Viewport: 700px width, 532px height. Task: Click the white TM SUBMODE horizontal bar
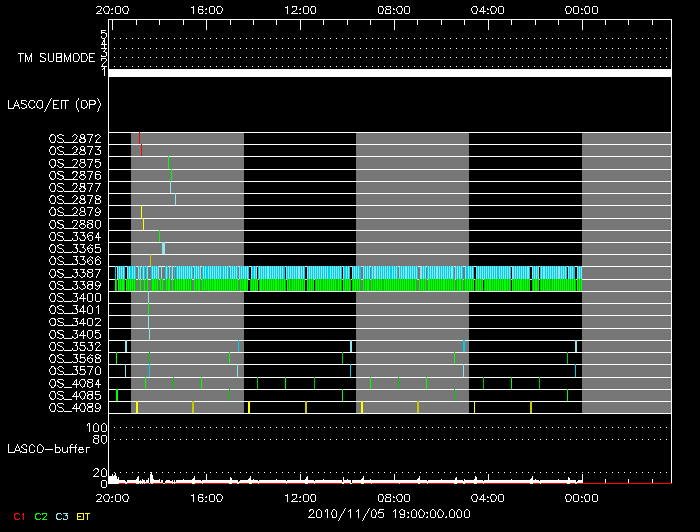(x=389, y=73)
